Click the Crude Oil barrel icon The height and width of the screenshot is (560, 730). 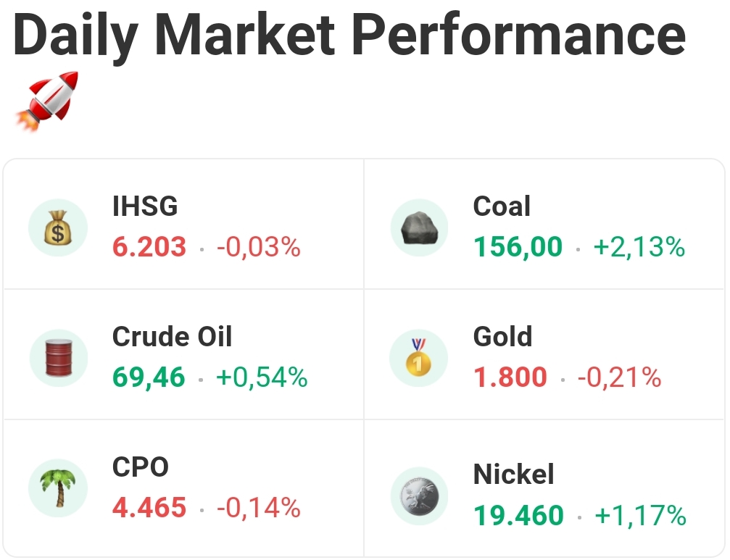click(x=58, y=358)
